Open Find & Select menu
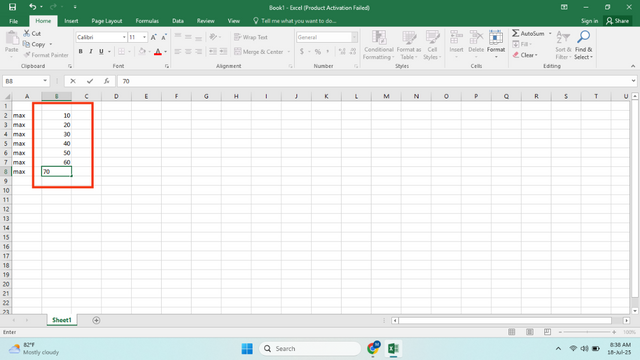 pos(583,45)
